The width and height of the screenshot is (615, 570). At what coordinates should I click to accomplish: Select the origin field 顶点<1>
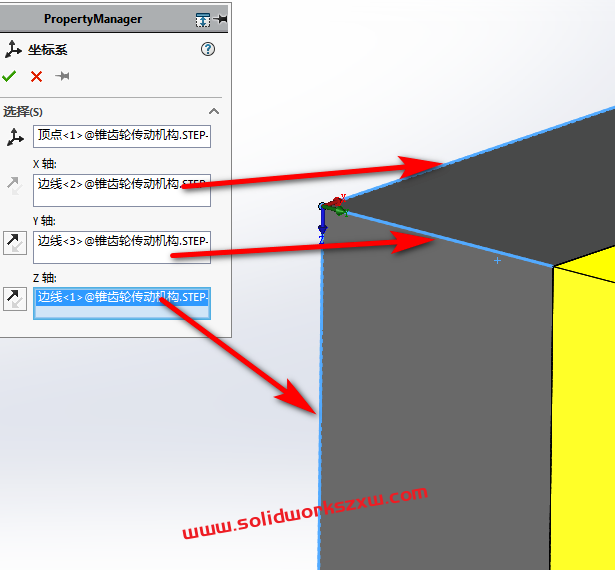click(x=122, y=136)
